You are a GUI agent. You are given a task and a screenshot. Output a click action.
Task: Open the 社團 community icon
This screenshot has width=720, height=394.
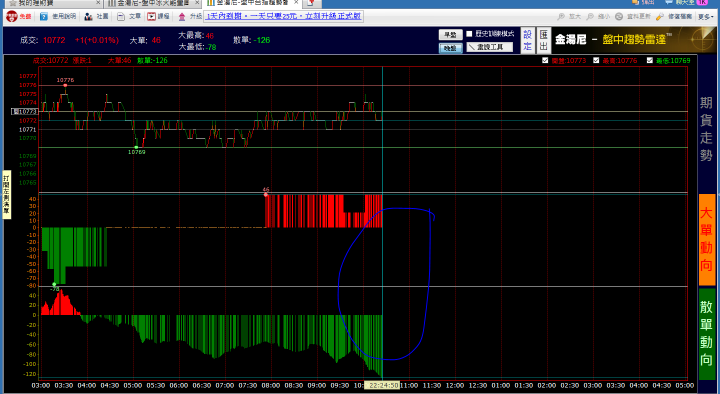88,17
